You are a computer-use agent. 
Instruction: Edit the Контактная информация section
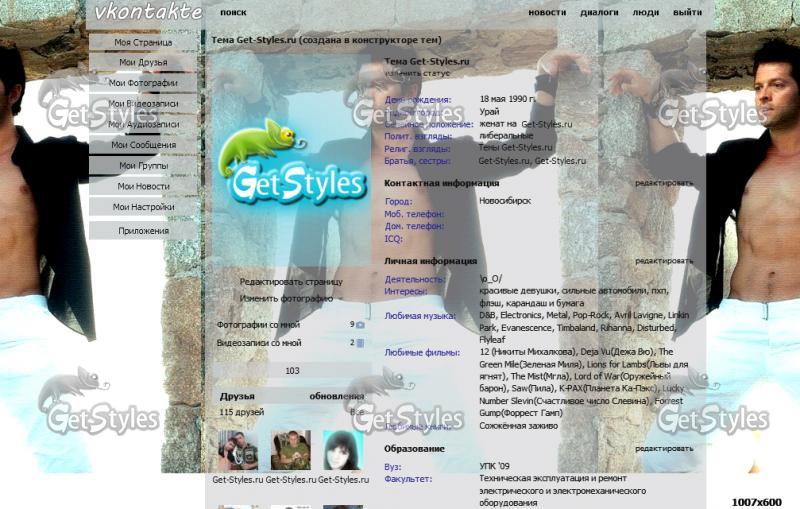664,184
